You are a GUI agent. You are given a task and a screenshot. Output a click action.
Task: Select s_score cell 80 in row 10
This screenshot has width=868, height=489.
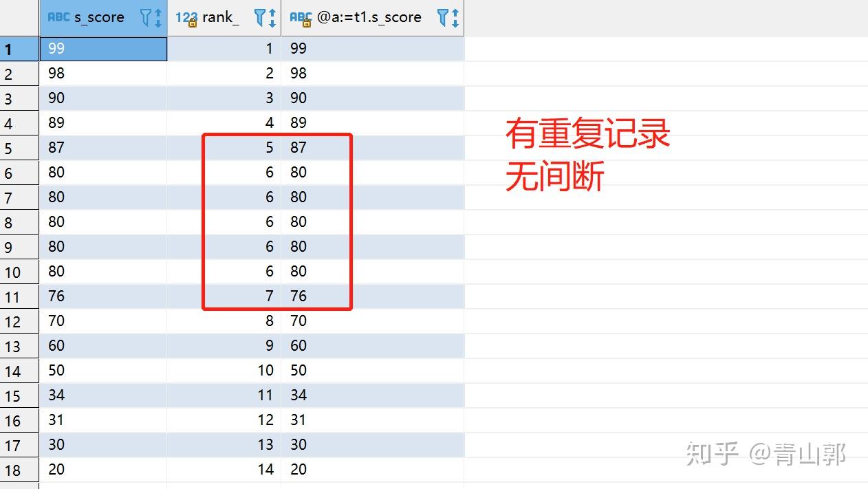click(103, 272)
